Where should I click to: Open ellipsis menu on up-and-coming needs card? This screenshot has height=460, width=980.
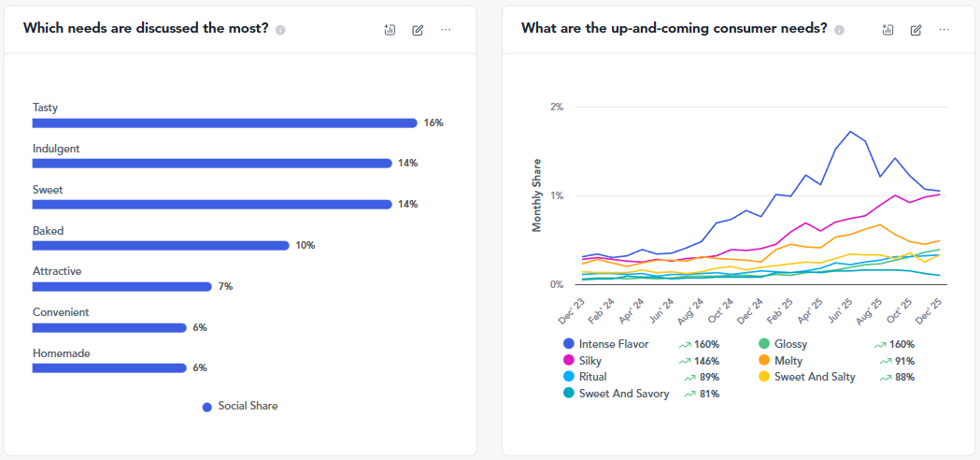pos(944,30)
